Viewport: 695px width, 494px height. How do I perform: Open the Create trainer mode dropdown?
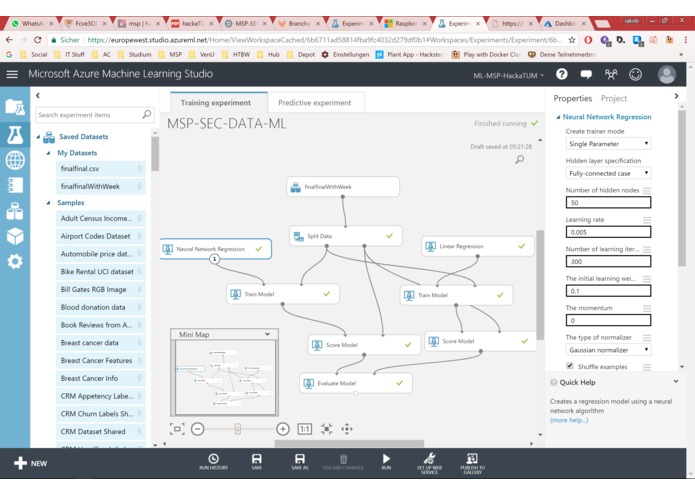coord(608,144)
